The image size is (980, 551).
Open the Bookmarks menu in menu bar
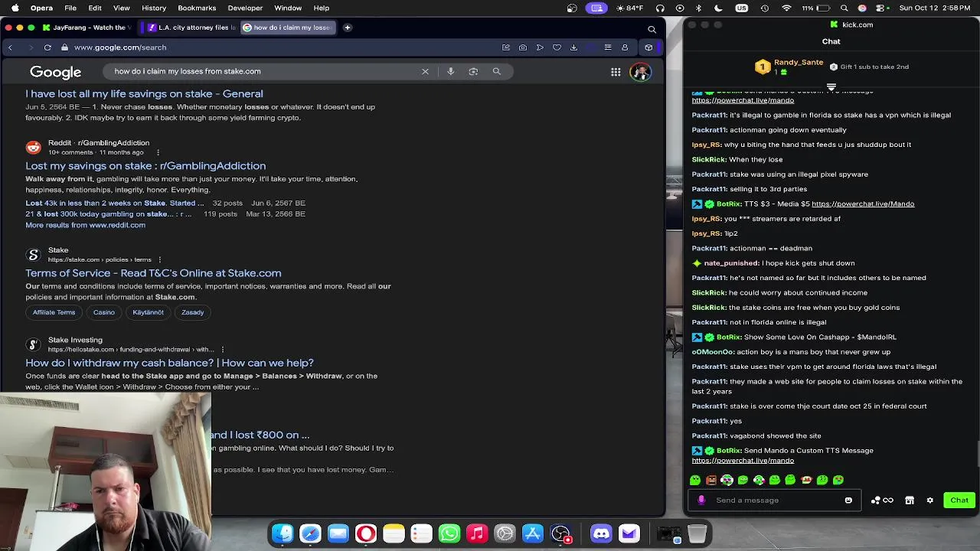coord(197,8)
